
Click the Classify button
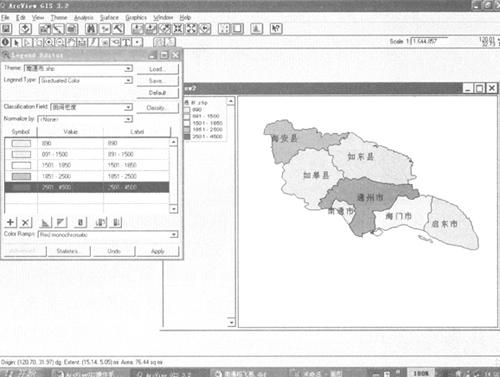coord(157,108)
